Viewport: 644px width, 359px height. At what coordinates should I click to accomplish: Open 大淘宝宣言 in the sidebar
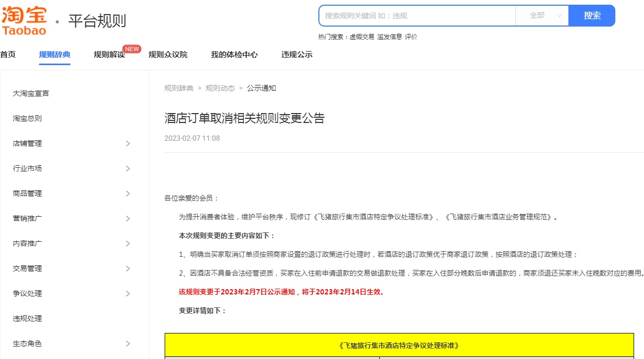coord(31,94)
